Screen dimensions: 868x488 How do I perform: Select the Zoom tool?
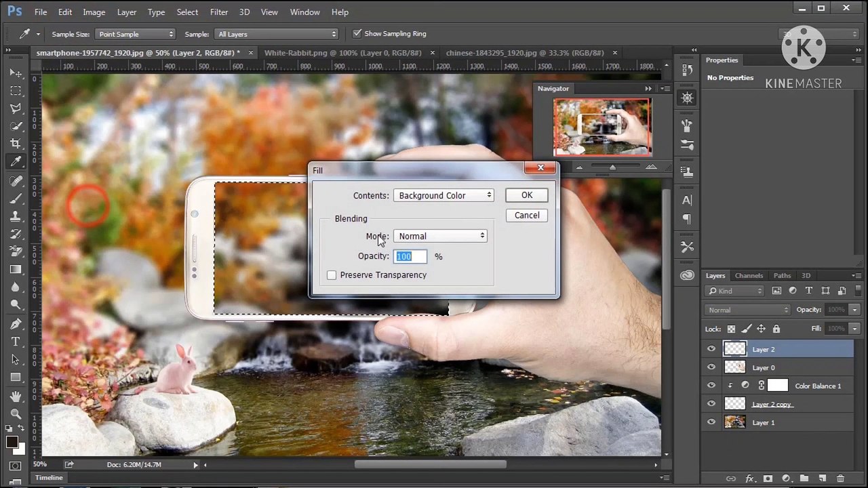tap(15, 414)
